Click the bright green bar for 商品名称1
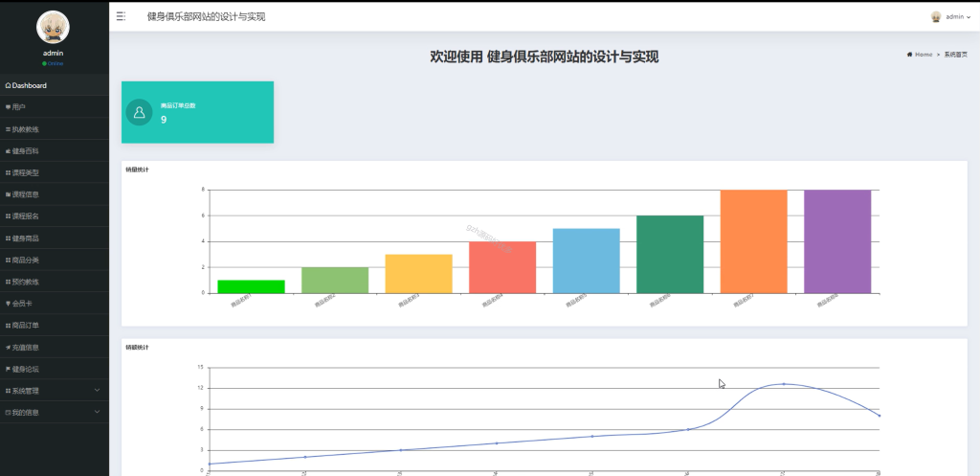This screenshot has height=476, width=980. point(252,286)
